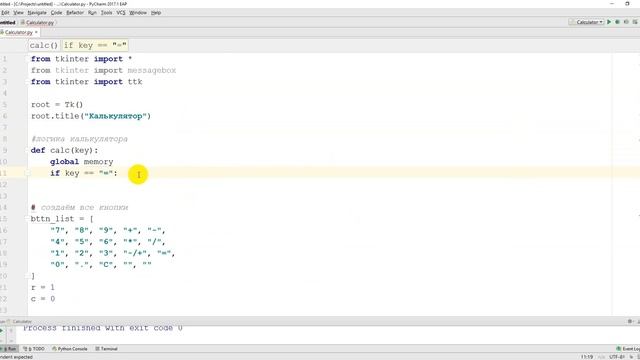Open the Event Log panel
The width and height of the screenshot is (640, 360).
click(628, 349)
